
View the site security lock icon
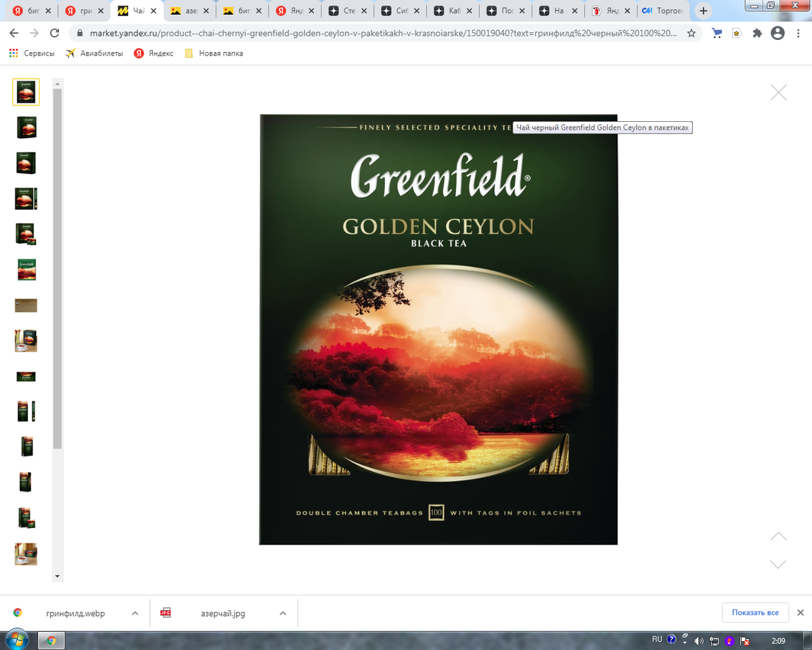click(x=78, y=33)
